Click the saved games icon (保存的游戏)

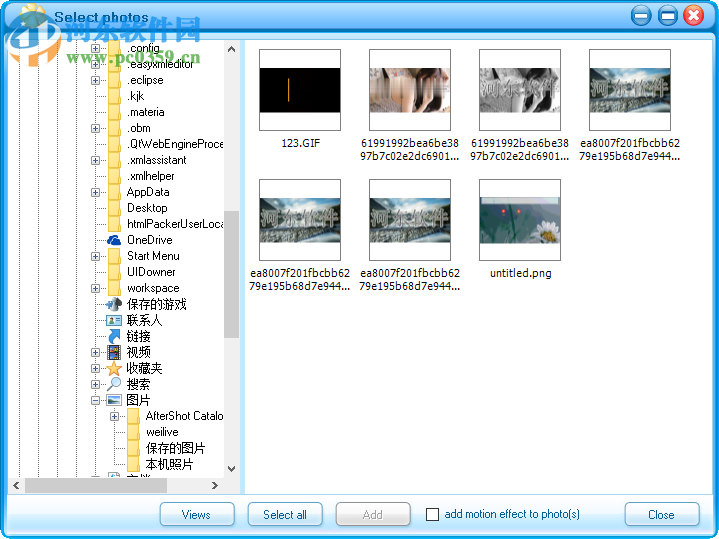[x=114, y=304]
